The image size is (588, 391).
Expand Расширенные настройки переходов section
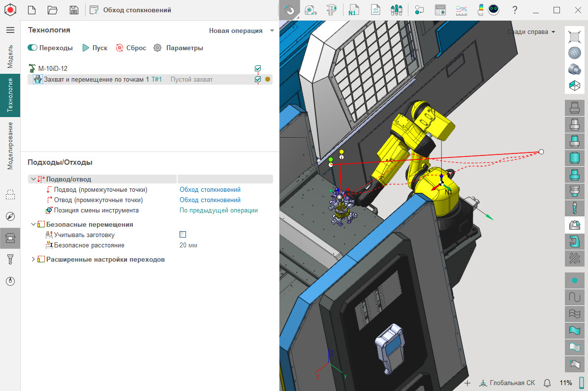(33, 259)
